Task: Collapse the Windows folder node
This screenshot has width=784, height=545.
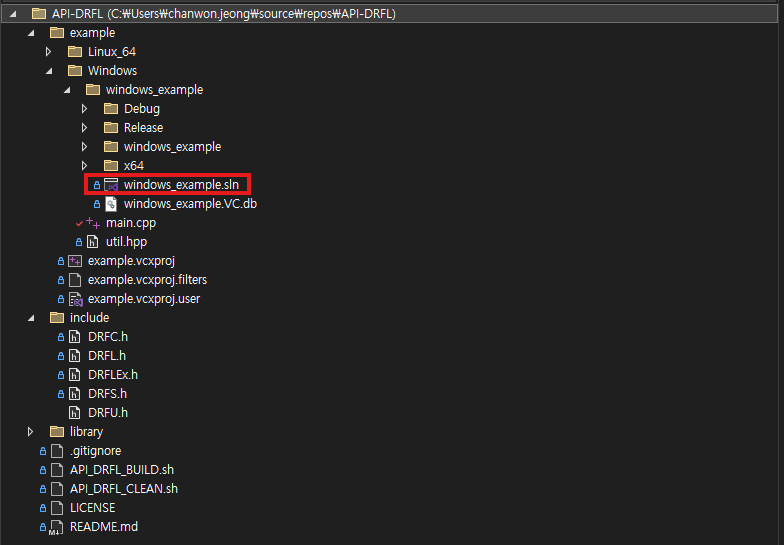Action: point(48,71)
